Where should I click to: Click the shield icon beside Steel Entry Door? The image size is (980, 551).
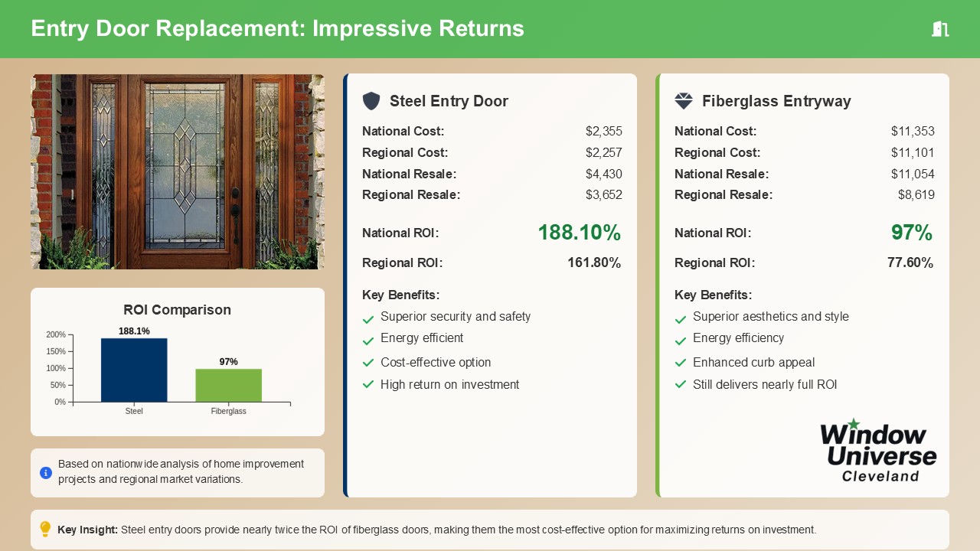point(371,101)
